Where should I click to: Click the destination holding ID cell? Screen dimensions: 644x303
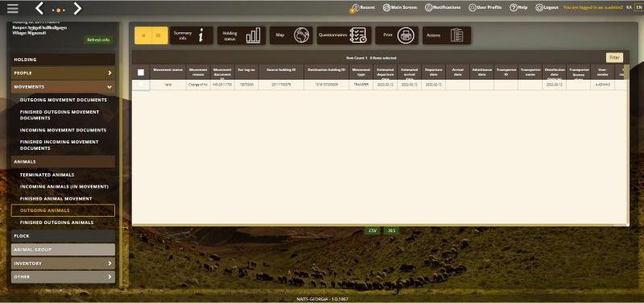(327, 85)
